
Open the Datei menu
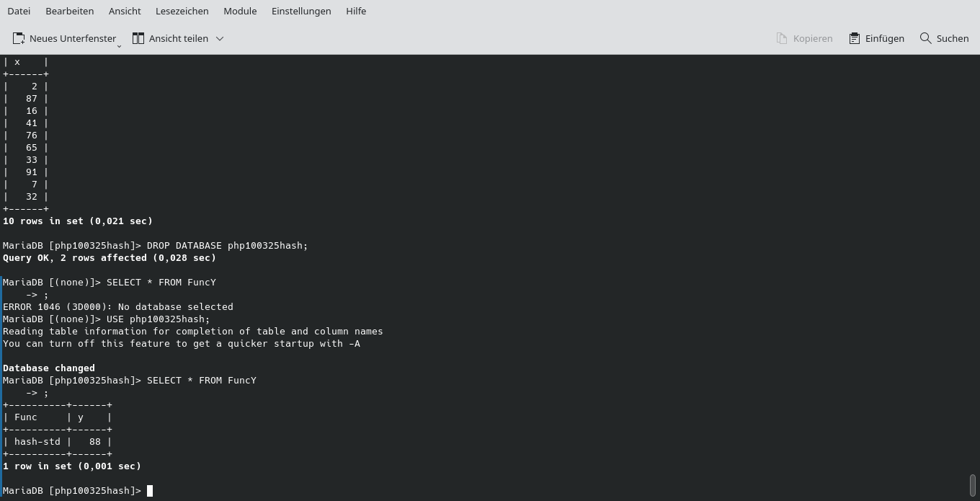pyautogui.click(x=19, y=11)
